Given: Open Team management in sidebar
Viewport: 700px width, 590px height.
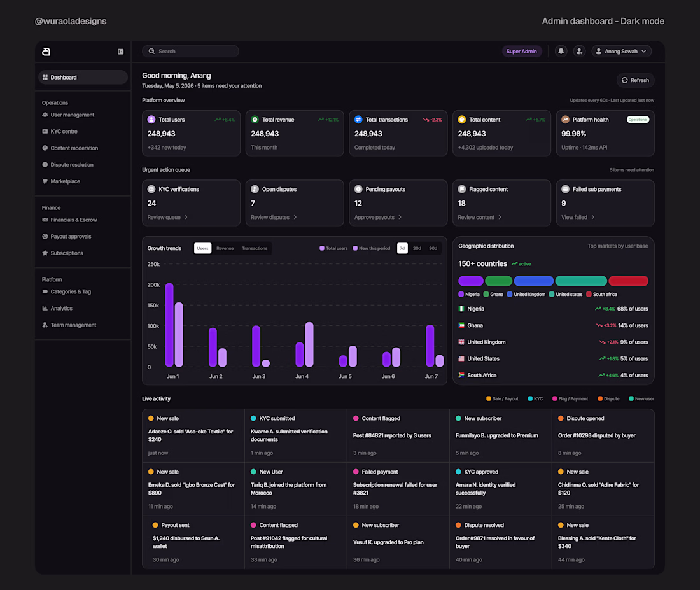Looking at the screenshot, I should 69,325.
